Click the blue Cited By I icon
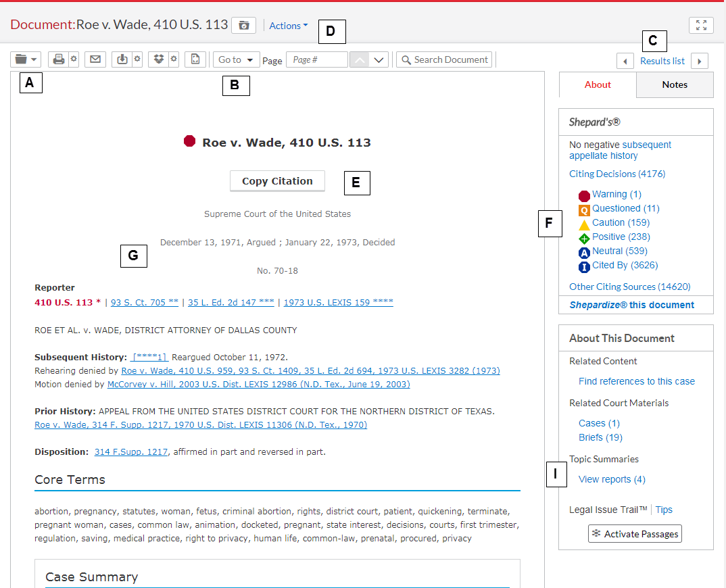 (584, 267)
